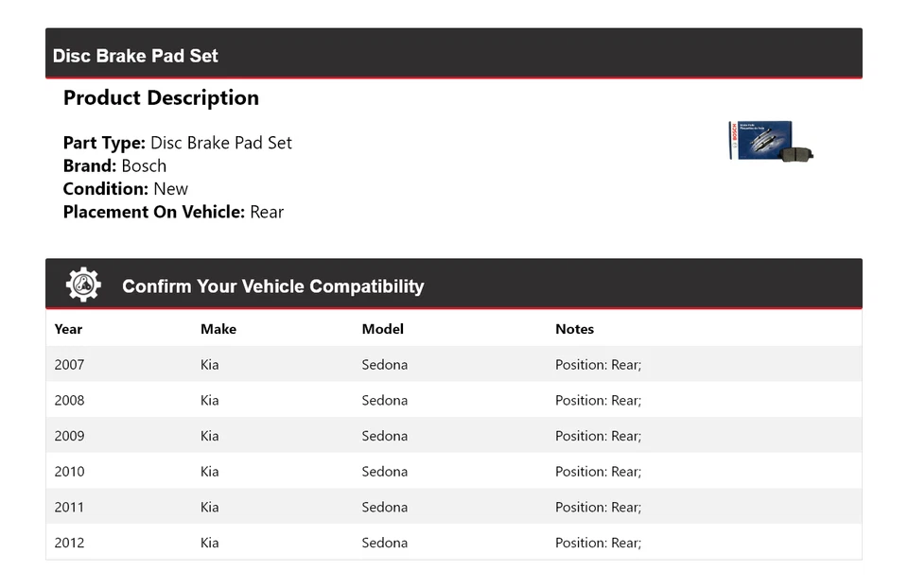Click the Product Description heading

(161, 98)
